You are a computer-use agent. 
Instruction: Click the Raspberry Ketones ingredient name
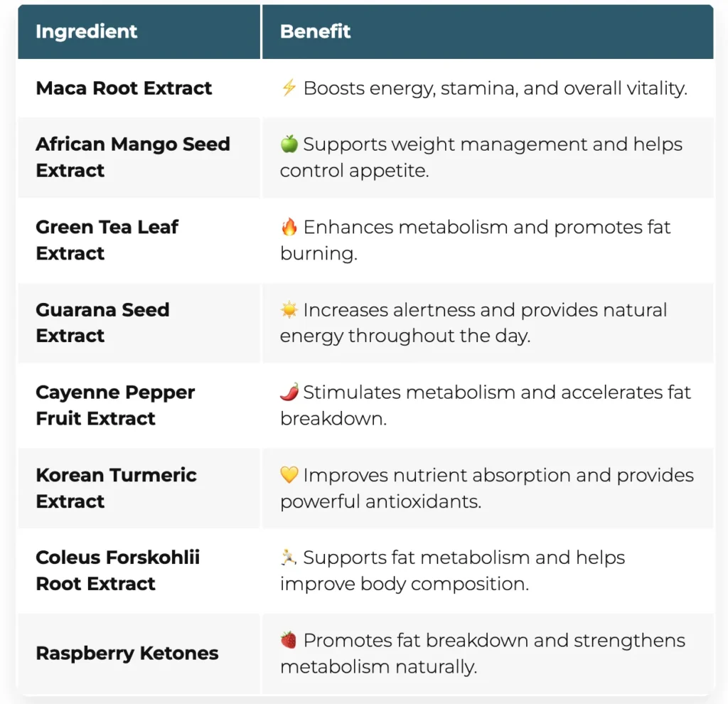(x=127, y=654)
